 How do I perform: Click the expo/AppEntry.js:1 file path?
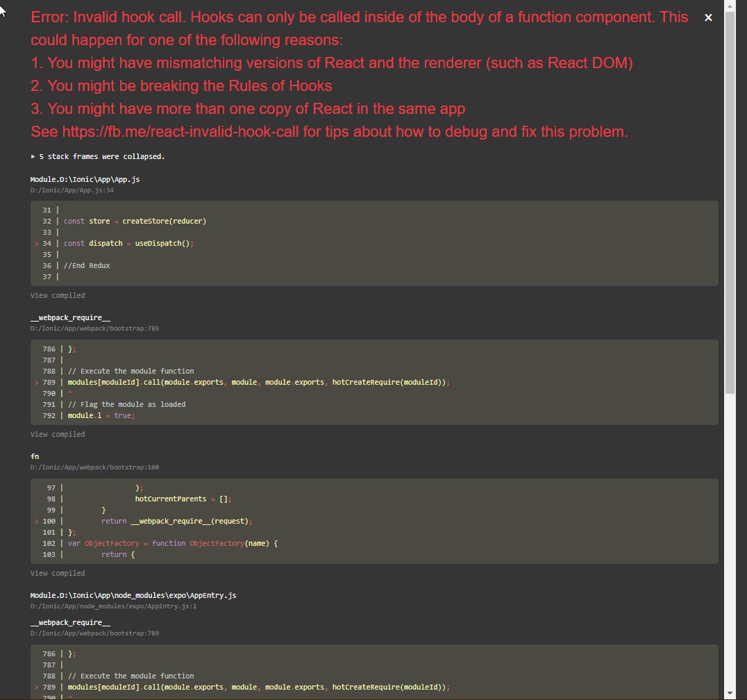pyautogui.click(x=114, y=606)
